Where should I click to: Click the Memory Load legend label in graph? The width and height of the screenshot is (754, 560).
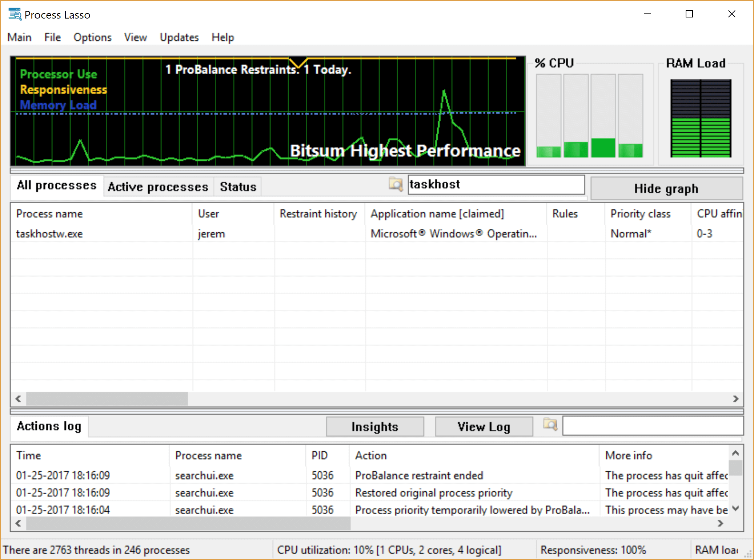tap(59, 105)
